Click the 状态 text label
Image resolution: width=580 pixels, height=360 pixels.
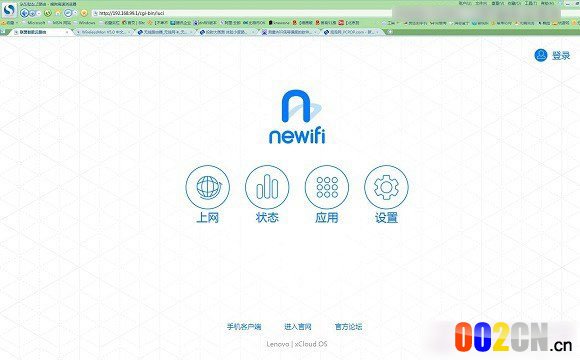(x=267, y=218)
